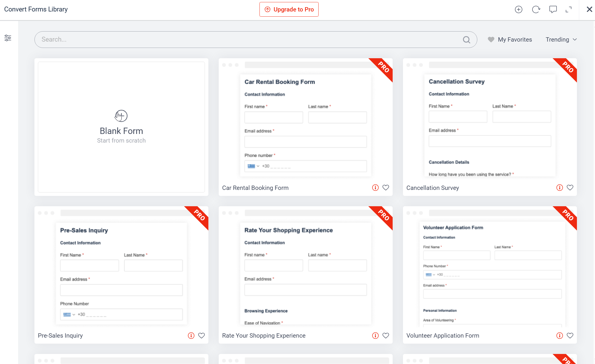Open the feedback chat bubble icon
This screenshot has width=595, height=364.
553,9
